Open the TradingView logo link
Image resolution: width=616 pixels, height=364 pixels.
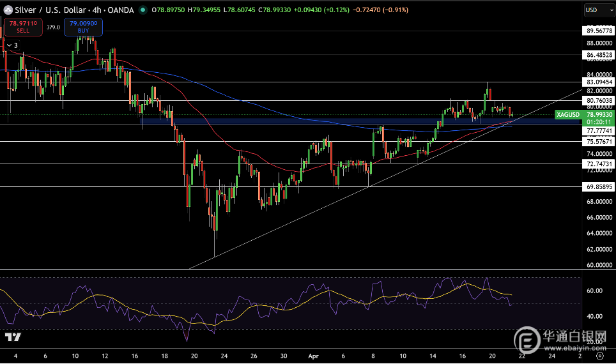[x=12, y=337]
